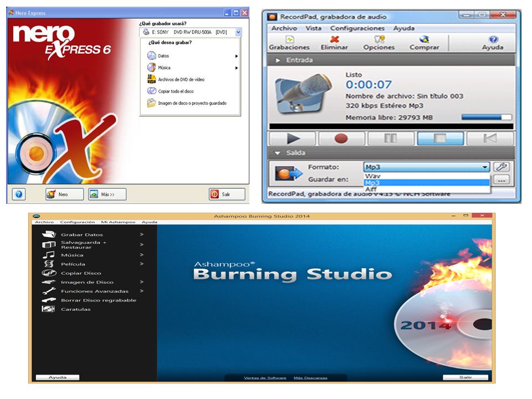Open the Sony DVD recorder dropdown in Nero
This screenshot has width=532, height=399.
(x=238, y=32)
